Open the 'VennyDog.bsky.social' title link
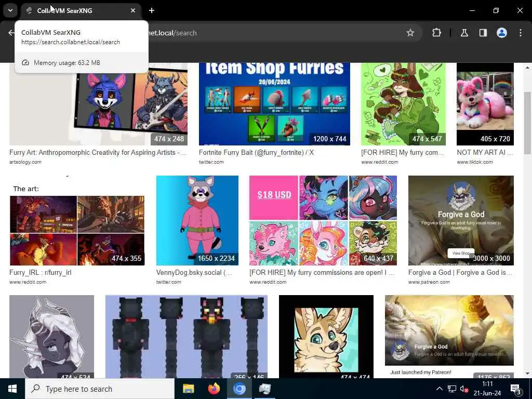The image size is (532, 399). [194, 272]
